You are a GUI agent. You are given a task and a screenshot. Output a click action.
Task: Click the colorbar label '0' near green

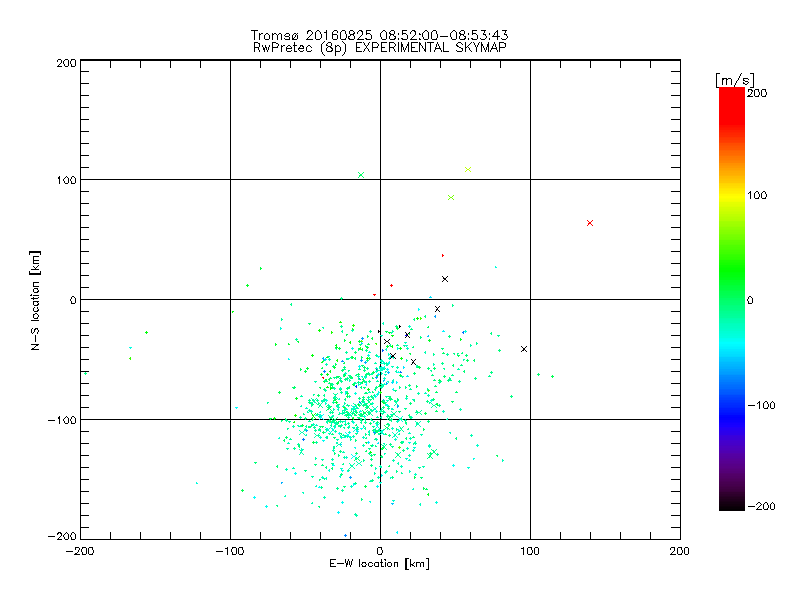[750, 300]
